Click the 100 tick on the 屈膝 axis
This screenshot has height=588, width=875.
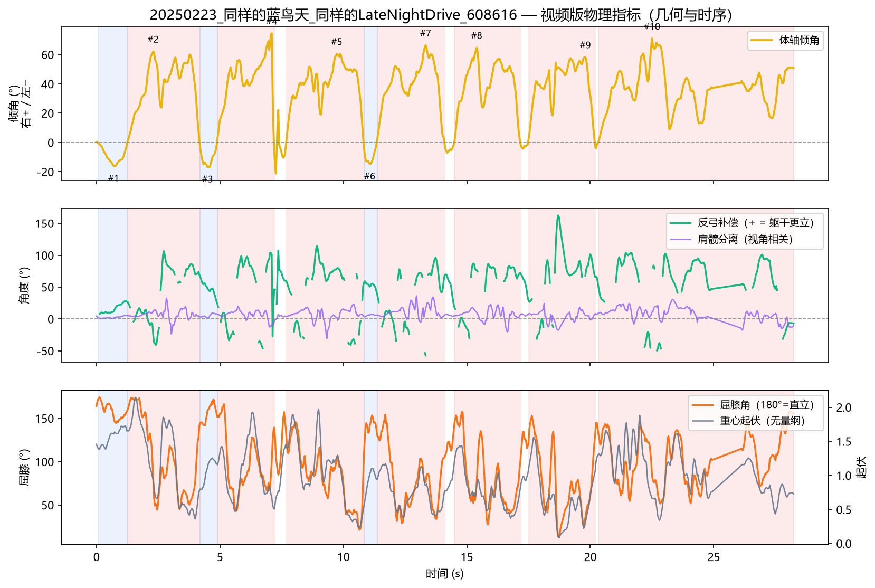point(44,462)
